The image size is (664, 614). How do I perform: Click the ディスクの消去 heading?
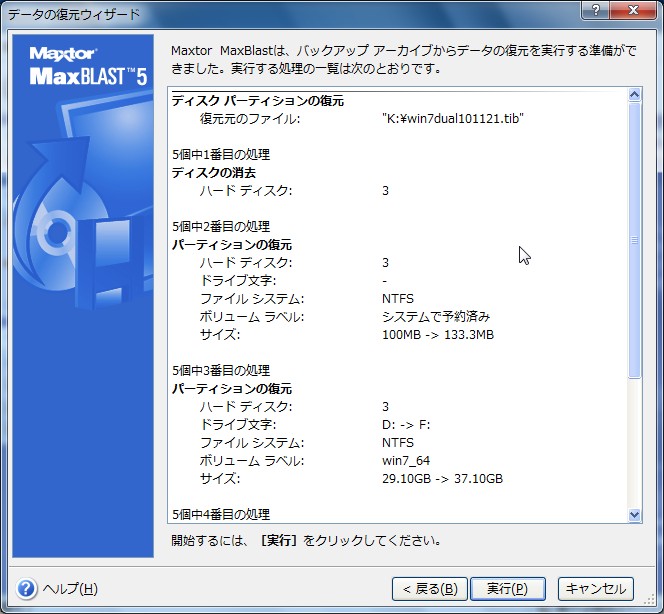(x=214, y=173)
